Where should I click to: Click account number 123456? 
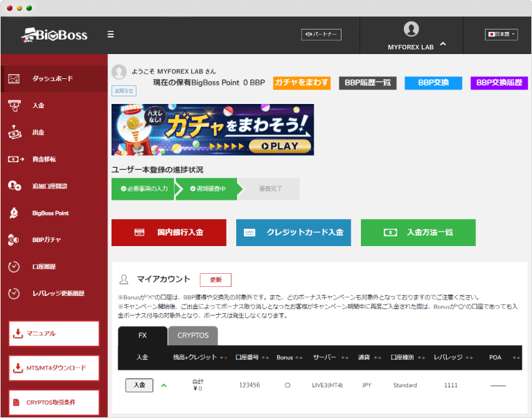[249, 385]
